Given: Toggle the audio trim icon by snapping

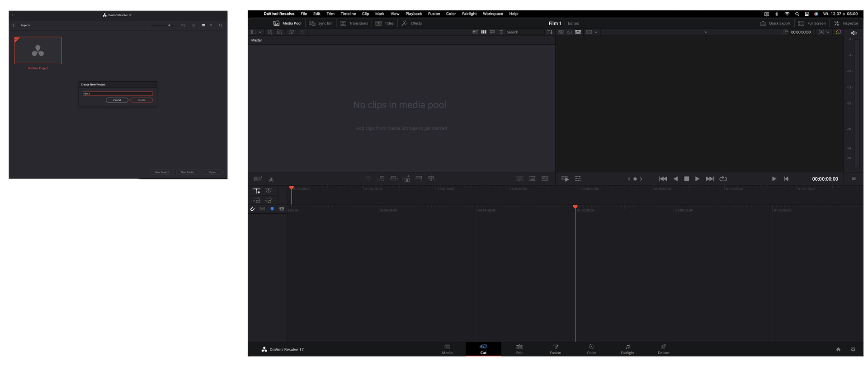Looking at the screenshot, I should (262, 209).
